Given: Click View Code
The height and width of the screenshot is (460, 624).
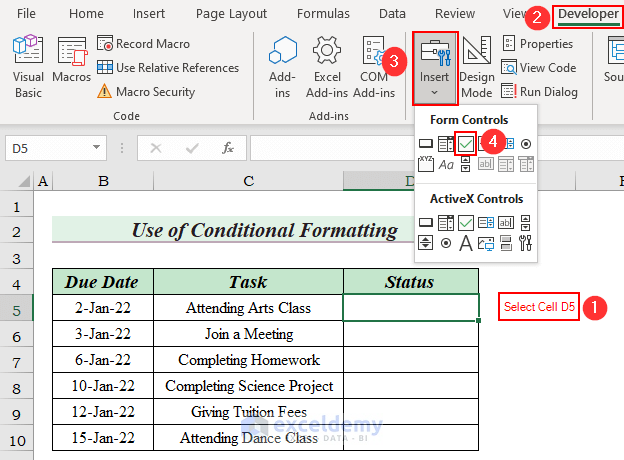Looking at the screenshot, I should click(539, 68).
